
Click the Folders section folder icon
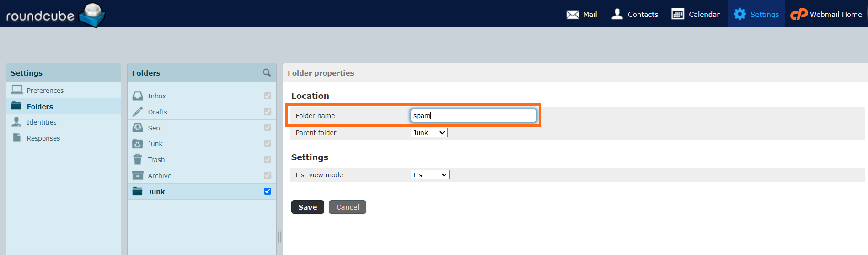(16, 106)
